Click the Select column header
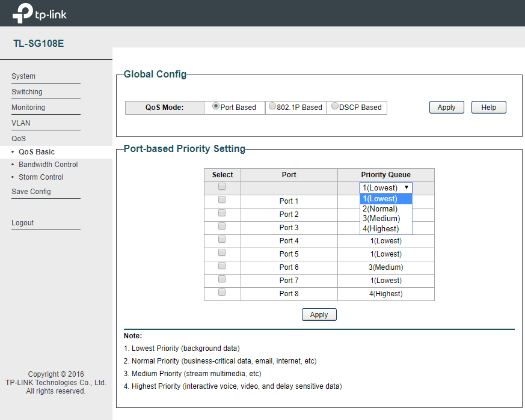Viewport: 525px width, 420px height. 223,175
